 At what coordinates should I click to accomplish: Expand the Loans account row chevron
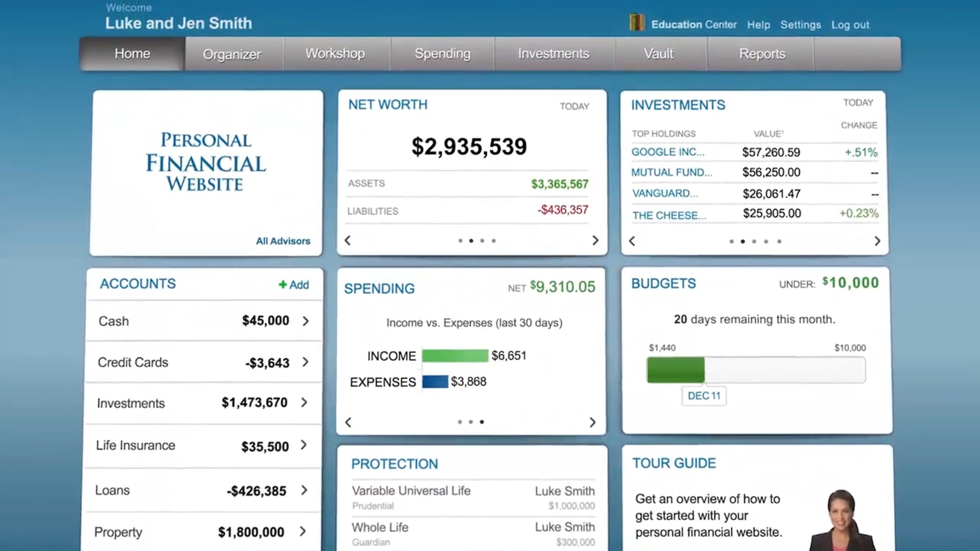(304, 490)
